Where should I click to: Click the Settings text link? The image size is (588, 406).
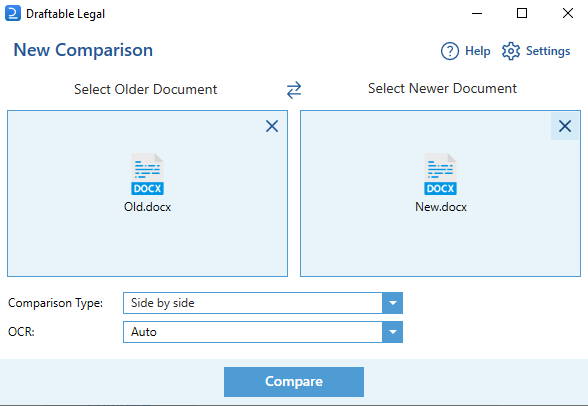click(x=548, y=51)
